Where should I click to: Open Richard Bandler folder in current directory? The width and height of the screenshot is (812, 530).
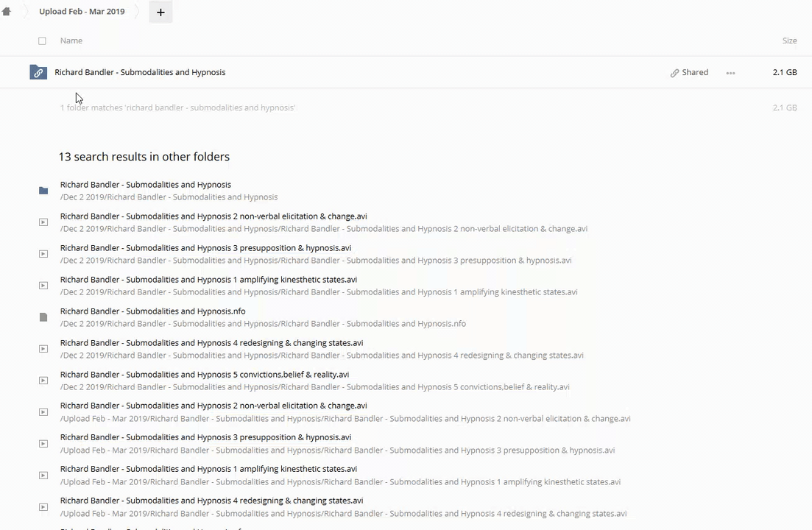point(140,72)
